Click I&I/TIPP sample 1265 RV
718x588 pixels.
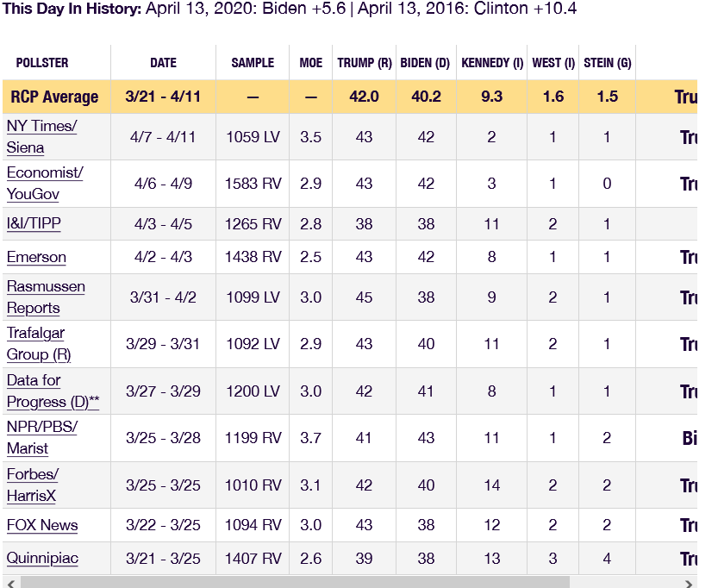pos(253,224)
